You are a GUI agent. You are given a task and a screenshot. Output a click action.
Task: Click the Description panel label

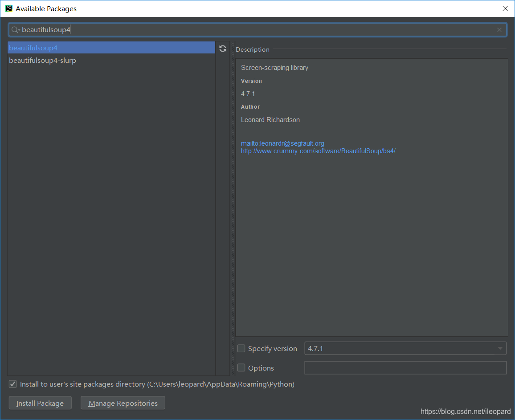tap(253, 49)
